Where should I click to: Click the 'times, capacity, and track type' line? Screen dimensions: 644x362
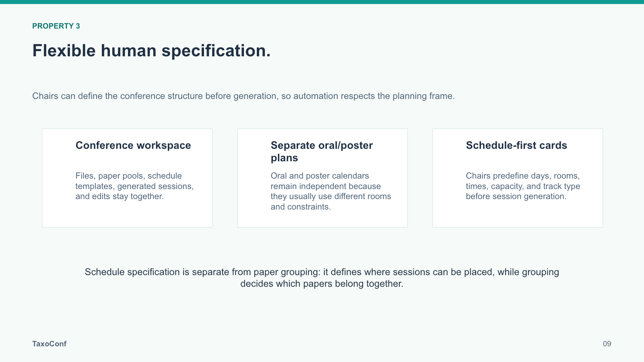point(523,186)
